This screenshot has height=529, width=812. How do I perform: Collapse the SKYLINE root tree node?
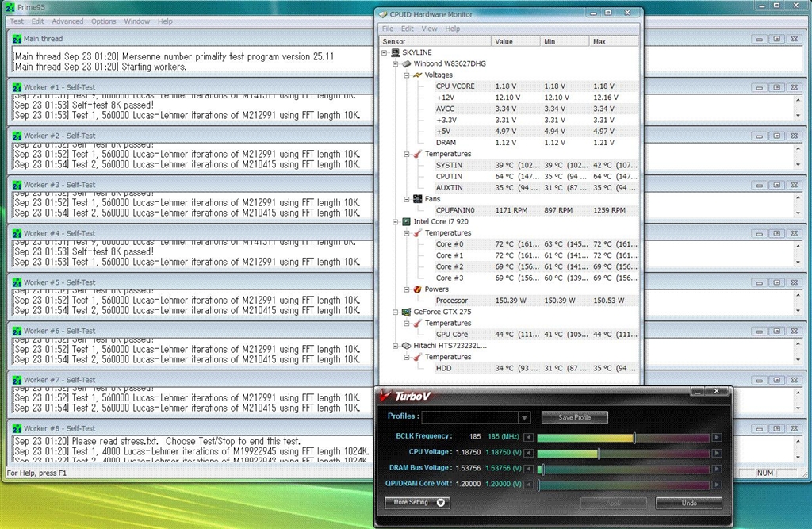pyautogui.click(x=385, y=53)
